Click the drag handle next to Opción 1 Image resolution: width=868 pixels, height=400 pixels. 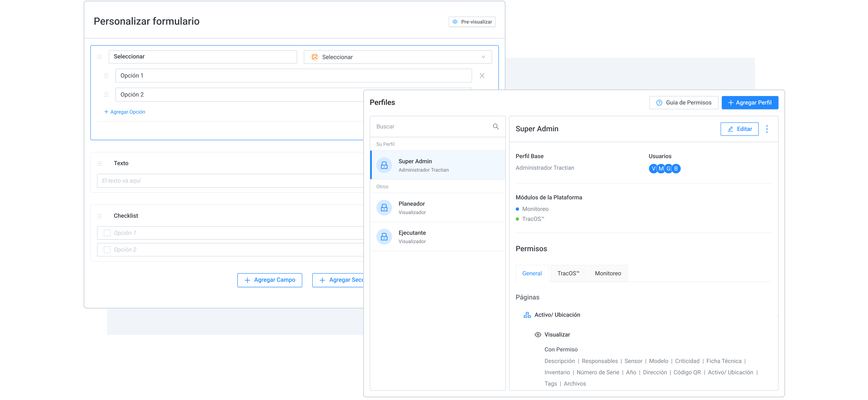coord(106,76)
